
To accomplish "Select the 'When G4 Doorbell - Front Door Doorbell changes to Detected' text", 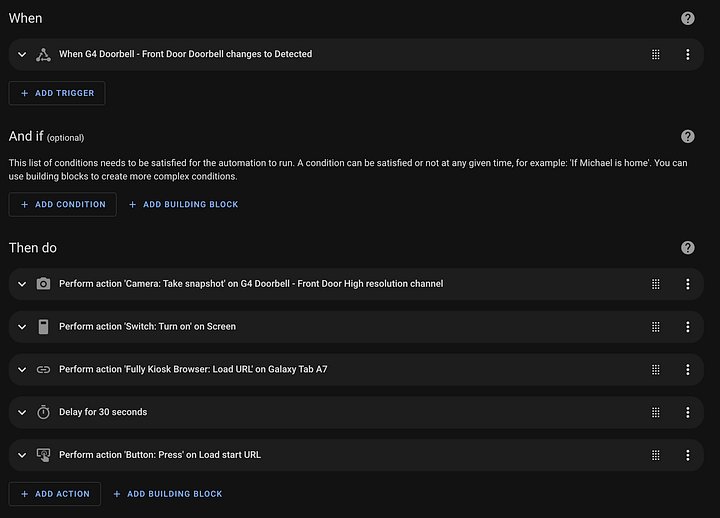I will tap(186, 54).
